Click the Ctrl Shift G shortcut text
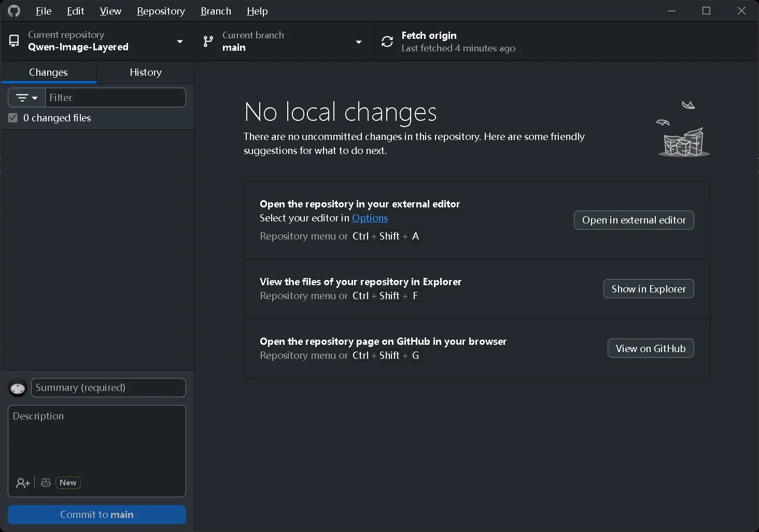Viewport: 759px width, 532px height. (387, 356)
